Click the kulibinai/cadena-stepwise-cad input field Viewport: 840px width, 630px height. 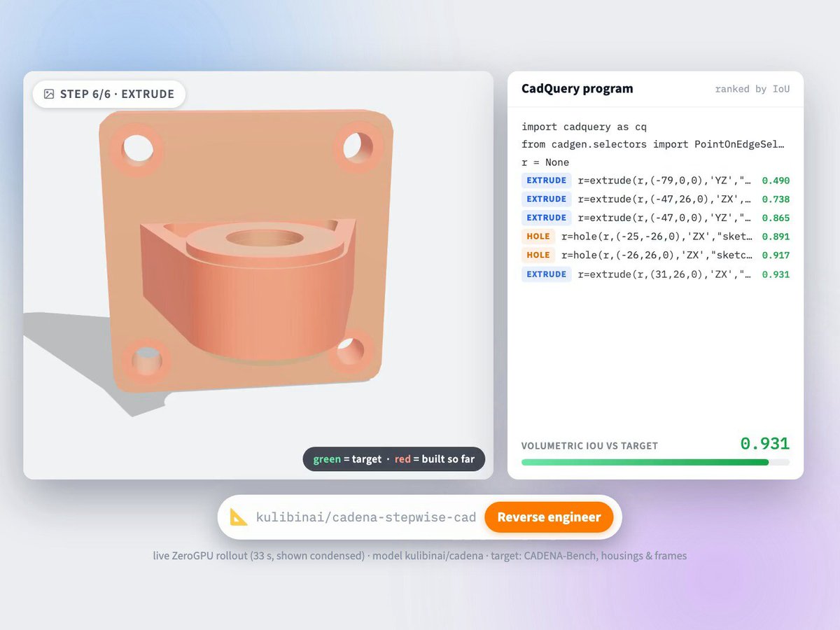click(x=365, y=517)
